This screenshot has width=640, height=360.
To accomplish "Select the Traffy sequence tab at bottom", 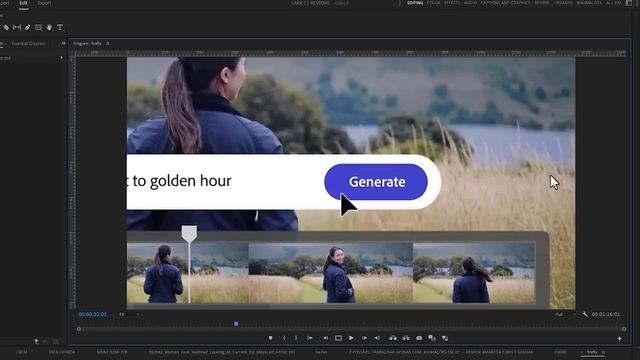I will point(591,352).
